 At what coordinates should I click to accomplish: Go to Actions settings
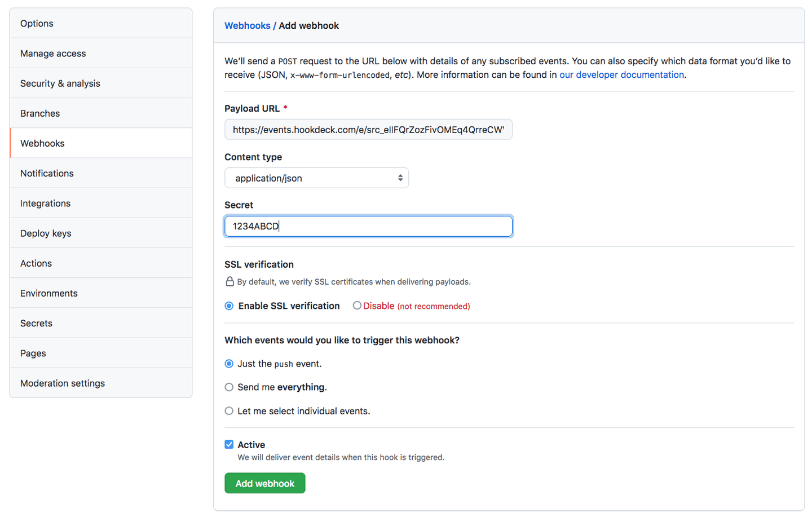[x=36, y=263]
